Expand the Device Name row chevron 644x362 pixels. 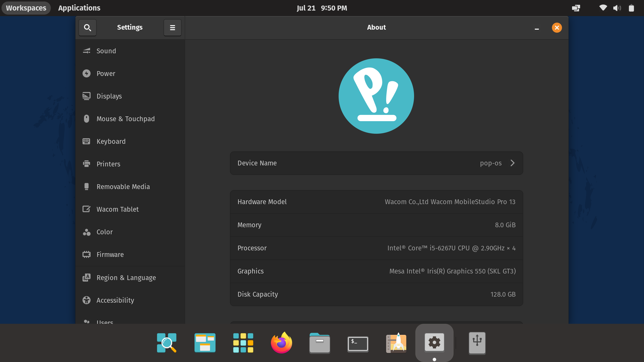[512, 163]
